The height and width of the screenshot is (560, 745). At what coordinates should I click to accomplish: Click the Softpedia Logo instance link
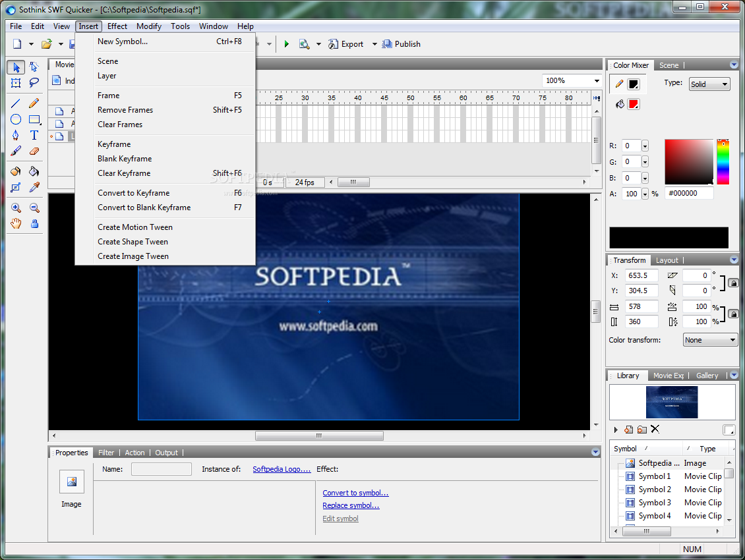tap(282, 469)
